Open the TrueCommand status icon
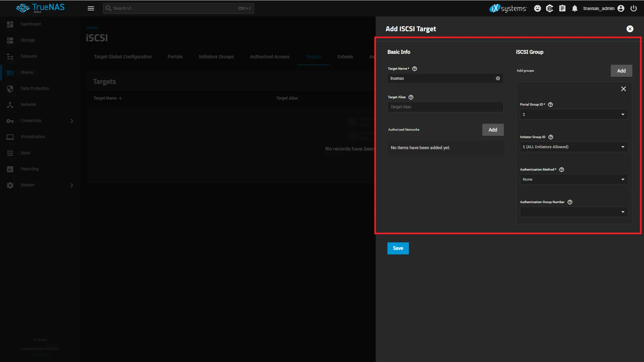The height and width of the screenshot is (362, 644). [549, 8]
